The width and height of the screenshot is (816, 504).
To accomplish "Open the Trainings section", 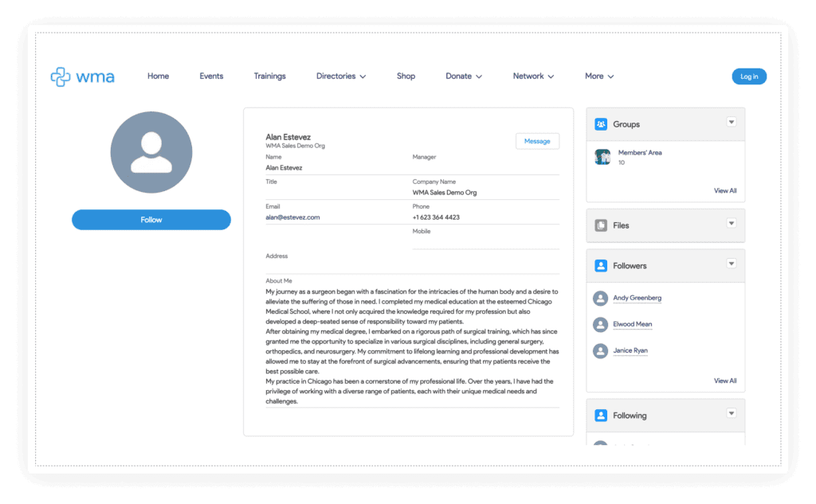I will pos(269,76).
